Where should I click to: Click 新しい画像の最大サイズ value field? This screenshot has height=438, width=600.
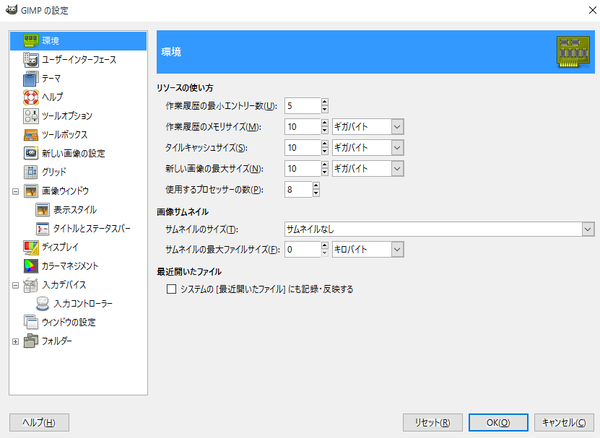(302, 169)
